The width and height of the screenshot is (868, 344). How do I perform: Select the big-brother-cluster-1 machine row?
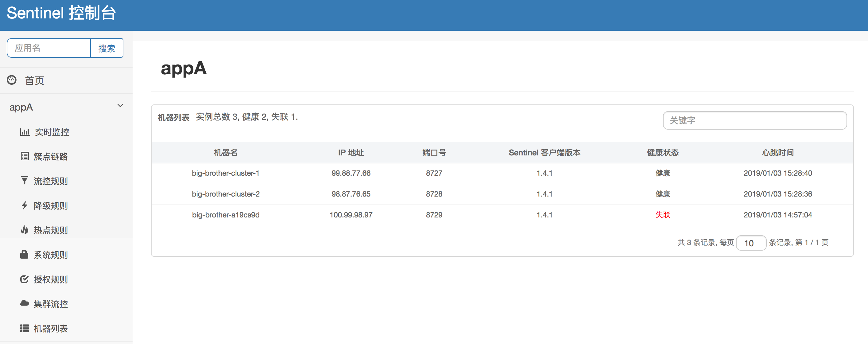[x=225, y=173]
